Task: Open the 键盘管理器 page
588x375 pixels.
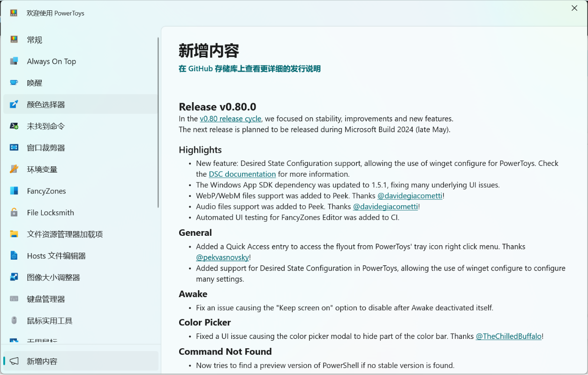Action: coord(80,299)
